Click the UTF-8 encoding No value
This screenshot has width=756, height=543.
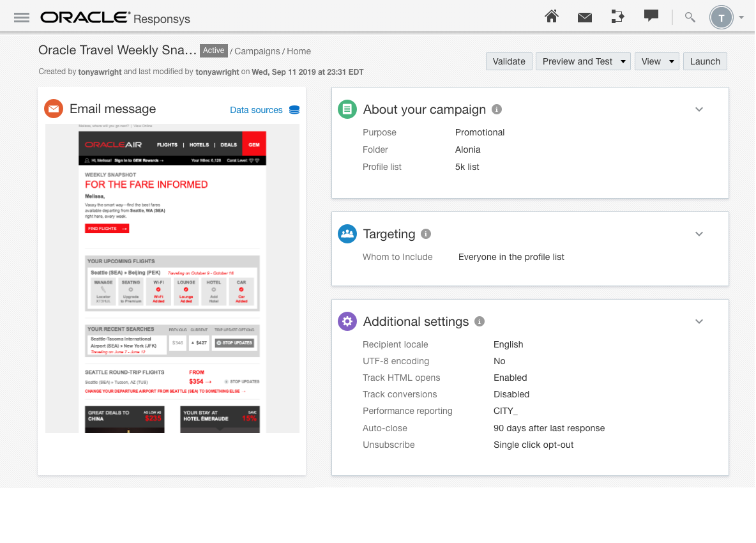pos(499,361)
